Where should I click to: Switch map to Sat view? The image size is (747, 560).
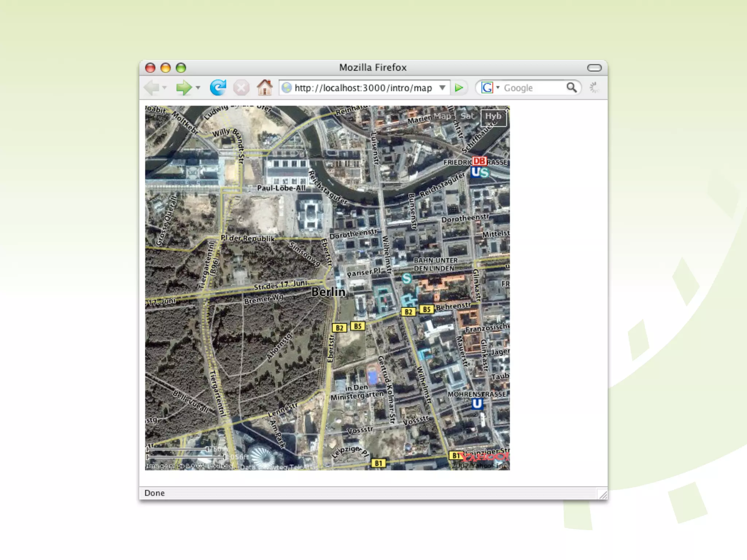467,116
